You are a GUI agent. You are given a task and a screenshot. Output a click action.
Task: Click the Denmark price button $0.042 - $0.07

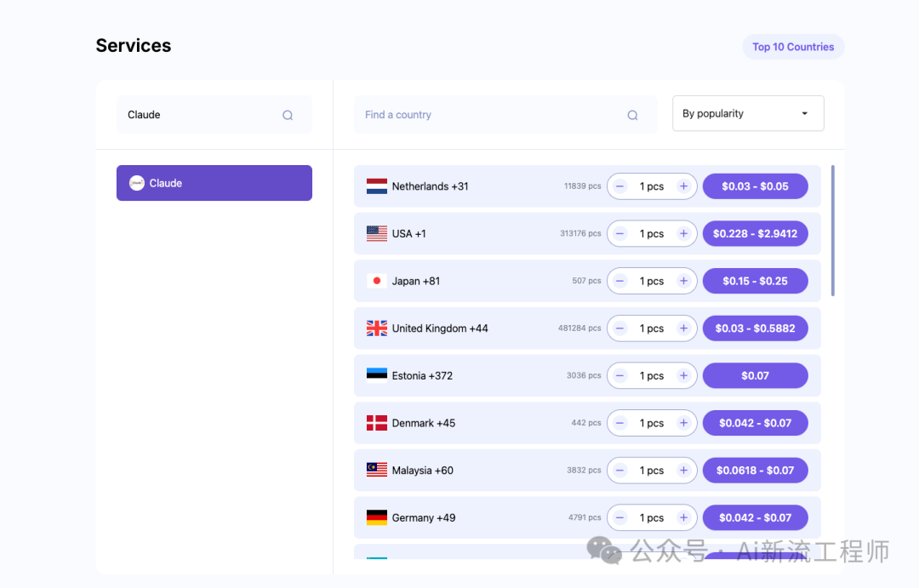click(x=755, y=423)
